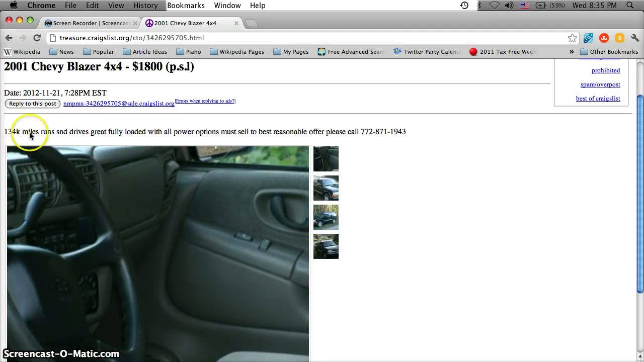
Task: Click the orange zero-count extension badge
Action: click(619, 38)
